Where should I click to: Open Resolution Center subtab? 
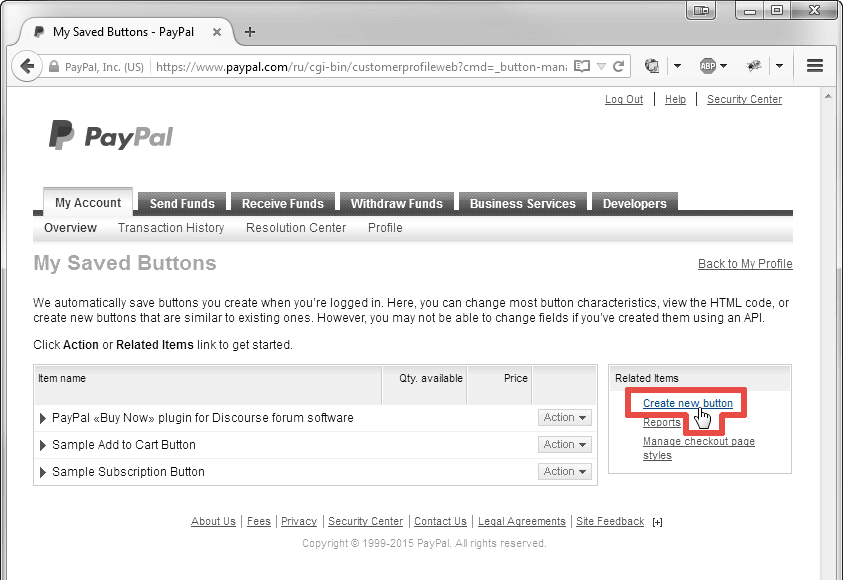pyautogui.click(x=296, y=228)
